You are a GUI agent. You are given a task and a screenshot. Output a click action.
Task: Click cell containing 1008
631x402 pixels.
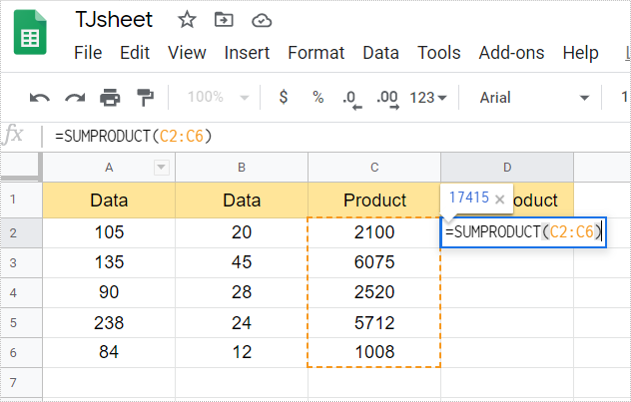click(x=374, y=353)
